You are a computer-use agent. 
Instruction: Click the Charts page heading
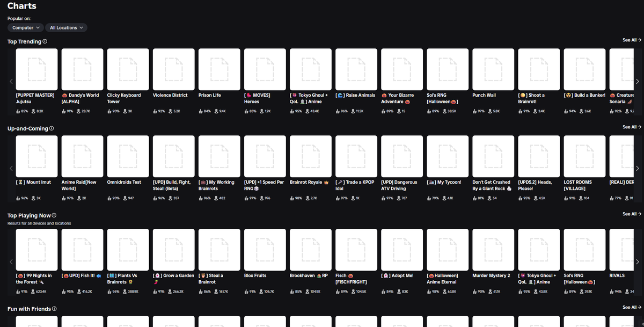coord(22,6)
